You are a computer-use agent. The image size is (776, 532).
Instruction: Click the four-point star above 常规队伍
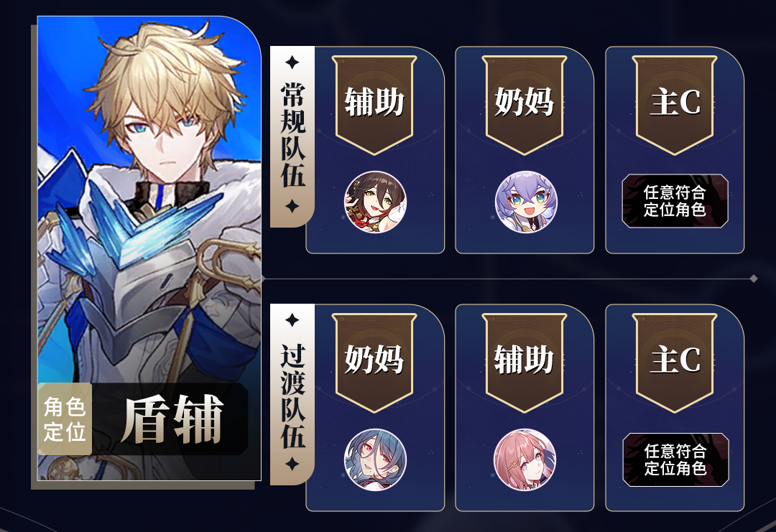[x=292, y=62]
